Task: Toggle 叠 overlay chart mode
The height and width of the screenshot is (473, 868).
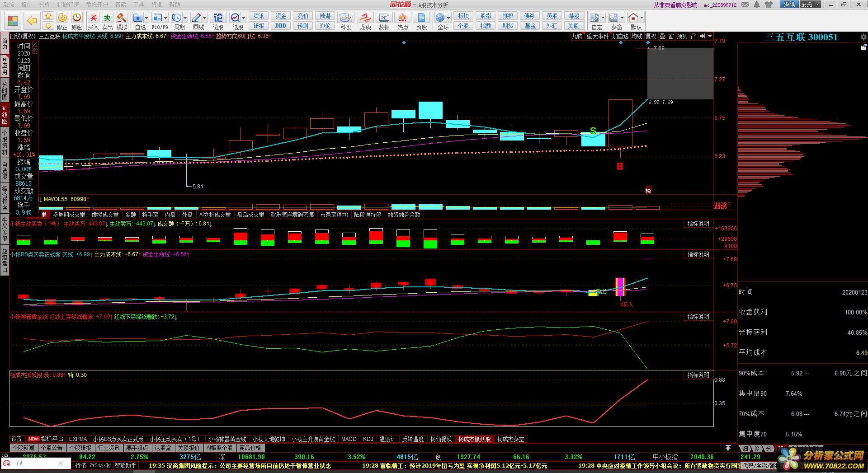Action: 662,36
